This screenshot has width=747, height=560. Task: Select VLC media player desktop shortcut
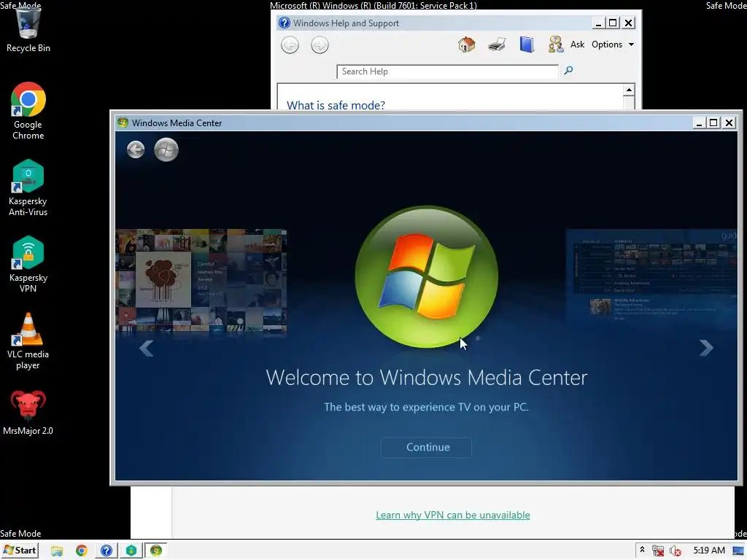pos(28,341)
